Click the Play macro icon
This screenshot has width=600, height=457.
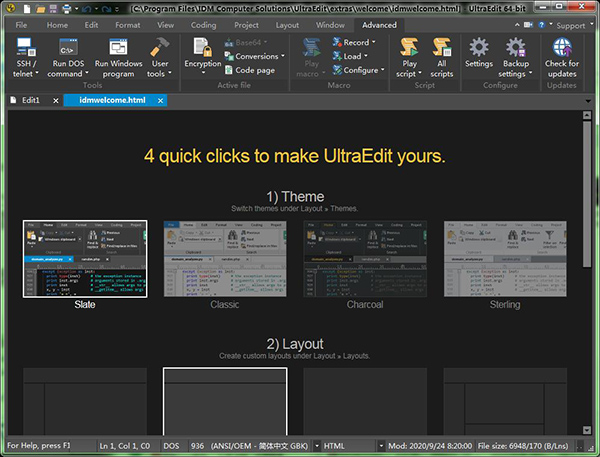tap(311, 47)
